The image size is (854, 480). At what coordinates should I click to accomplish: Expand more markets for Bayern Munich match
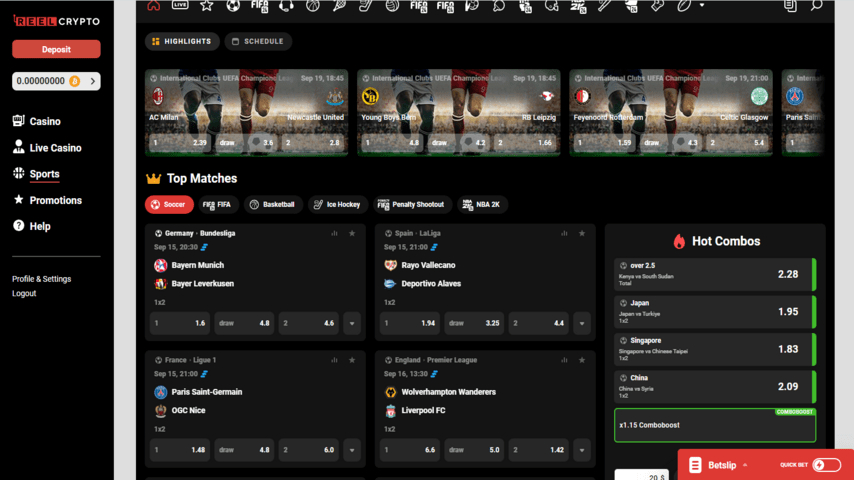tap(352, 323)
